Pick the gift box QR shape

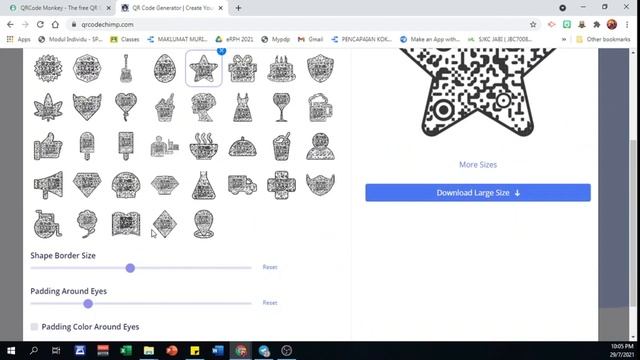(242, 69)
